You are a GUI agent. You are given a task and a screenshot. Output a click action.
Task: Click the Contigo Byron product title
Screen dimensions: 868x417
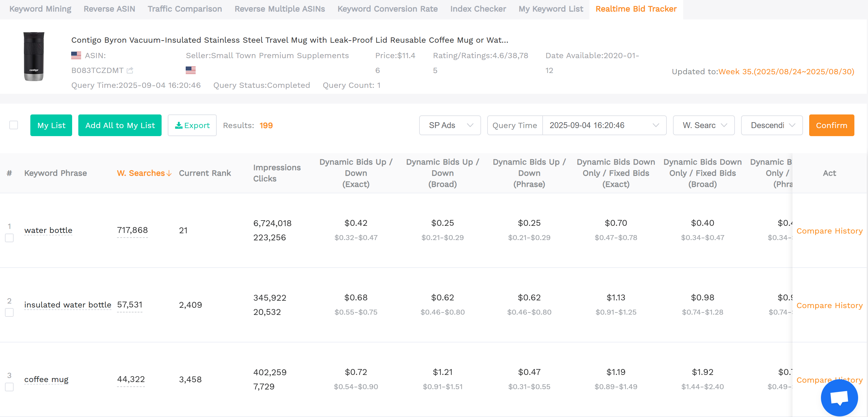click(289, 40)
